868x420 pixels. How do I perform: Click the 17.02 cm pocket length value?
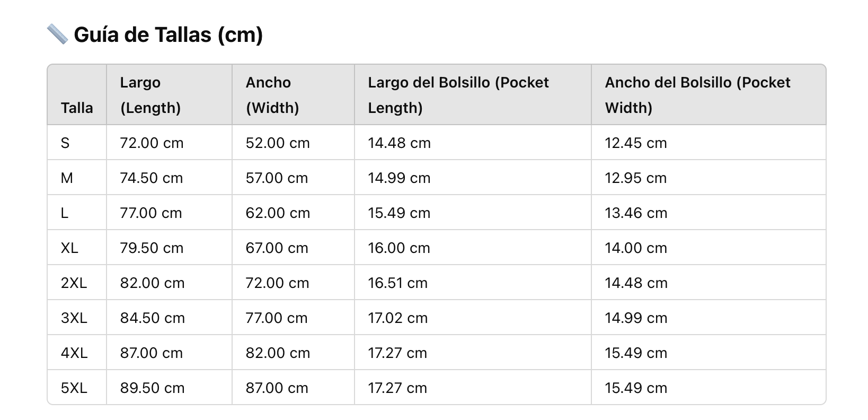397,318
